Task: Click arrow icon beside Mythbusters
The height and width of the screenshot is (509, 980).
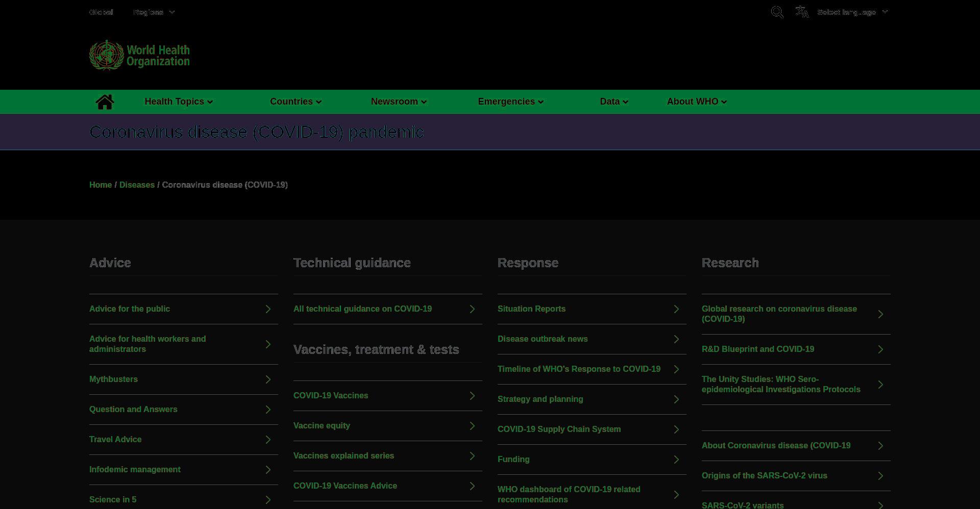Action: 268,379
